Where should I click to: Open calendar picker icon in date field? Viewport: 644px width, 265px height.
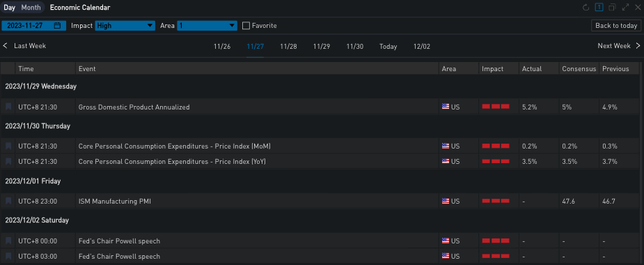click(58, 26)
